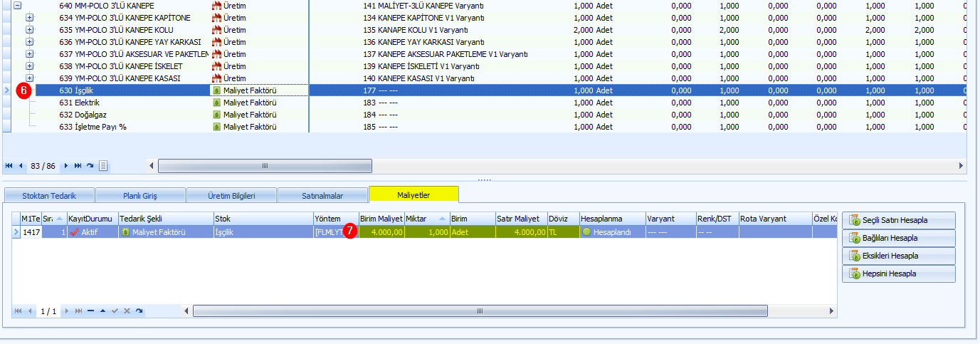
Task: Open the Stoktan Tedarik tab
Action: pyautogui.click(x=49, y=194)
